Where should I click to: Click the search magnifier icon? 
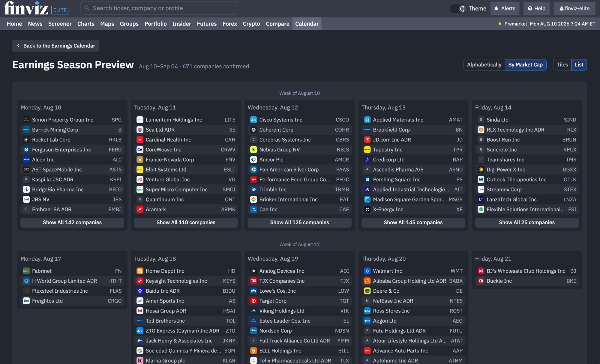[x=87, y=8]
